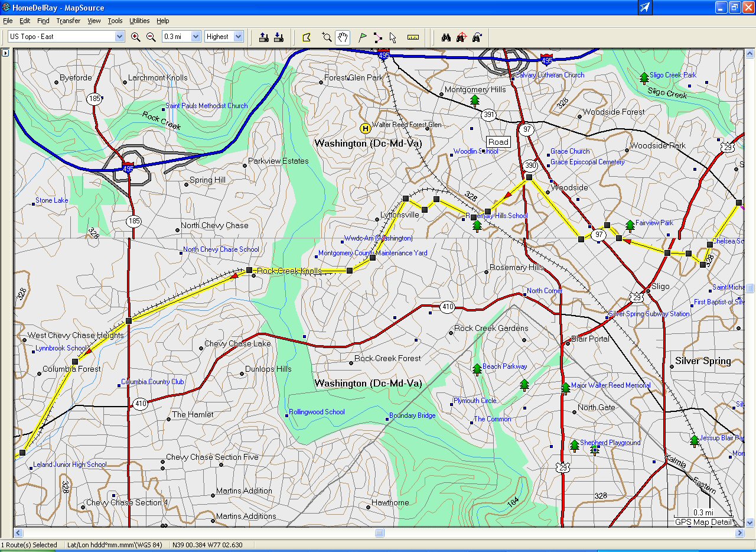Select the Waypoint flag tool
The image size is (756, 552).
pos(363,37)
